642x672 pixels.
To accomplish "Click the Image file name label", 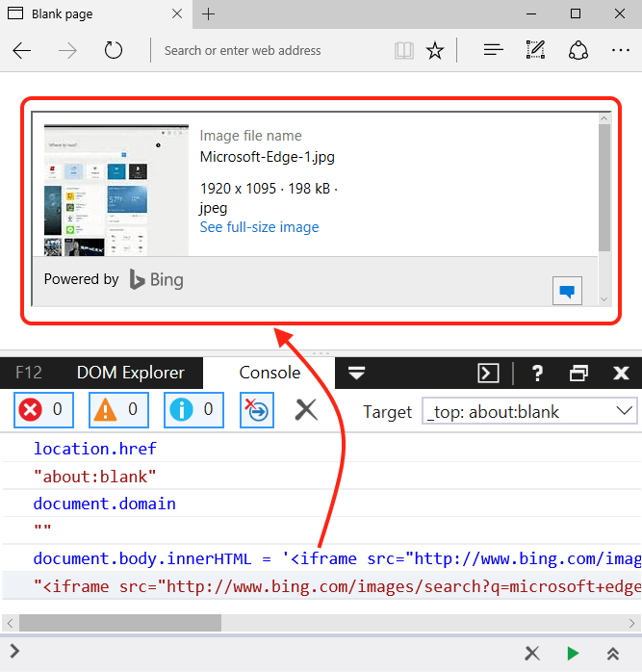I will [250, 136].
